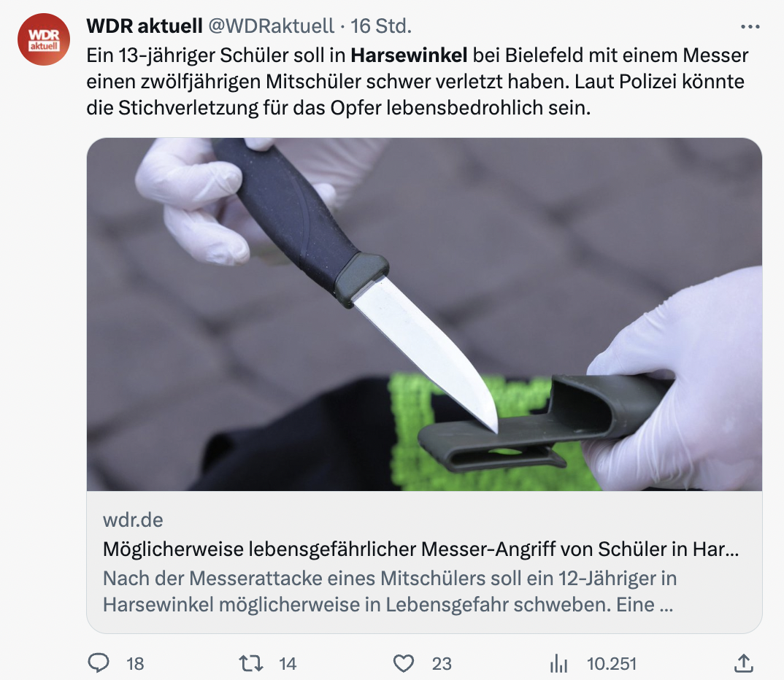Viewport: 784px width, 680px height.
Task: Open the @WDRaktuell handle link
Action: pyautogui.click(x=271, y=26)
